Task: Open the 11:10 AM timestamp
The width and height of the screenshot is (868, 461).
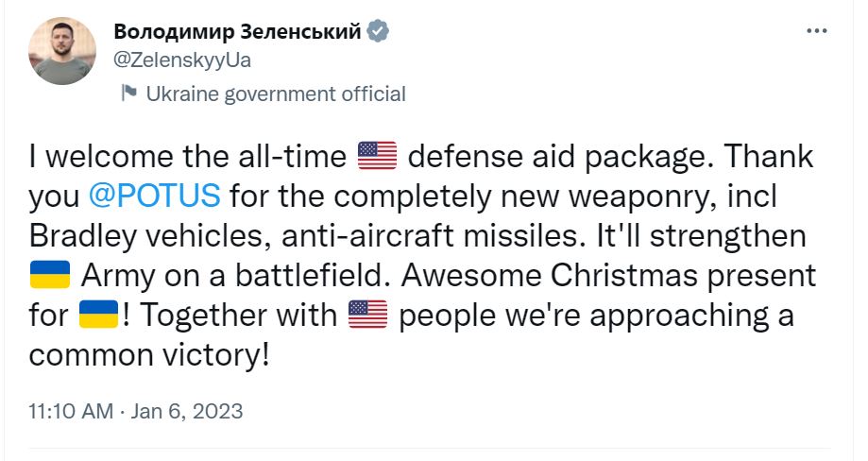Action: (71, 412)
